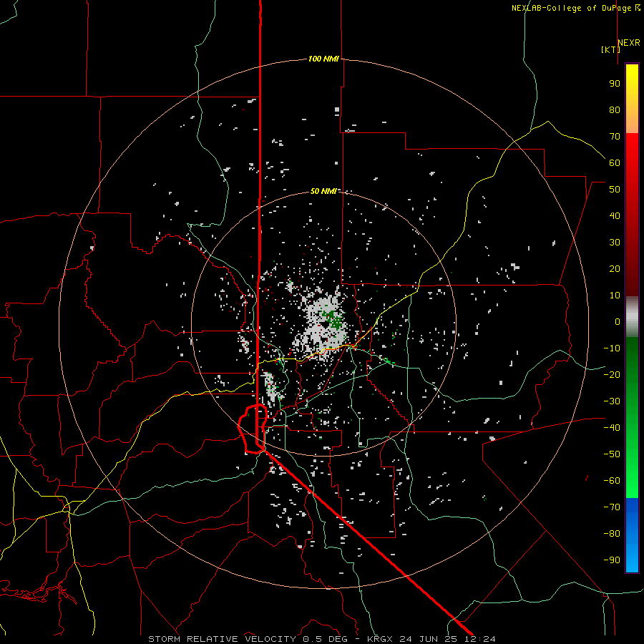Image resolution: width=644 pixels, height=644 pixels.
Task: Click the -20 value on velocity scale
Action: 612,375
